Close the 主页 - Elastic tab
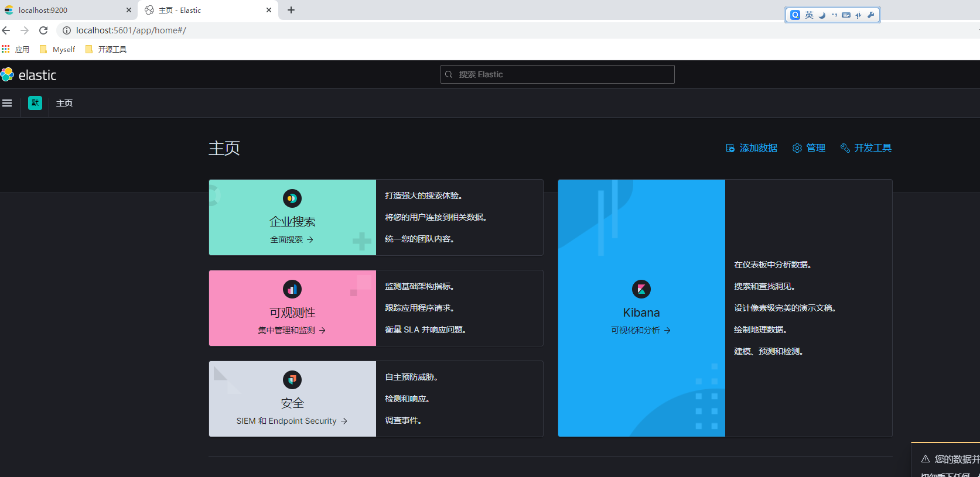The width and height of the screenshot is (980, 477). [269, 10]
